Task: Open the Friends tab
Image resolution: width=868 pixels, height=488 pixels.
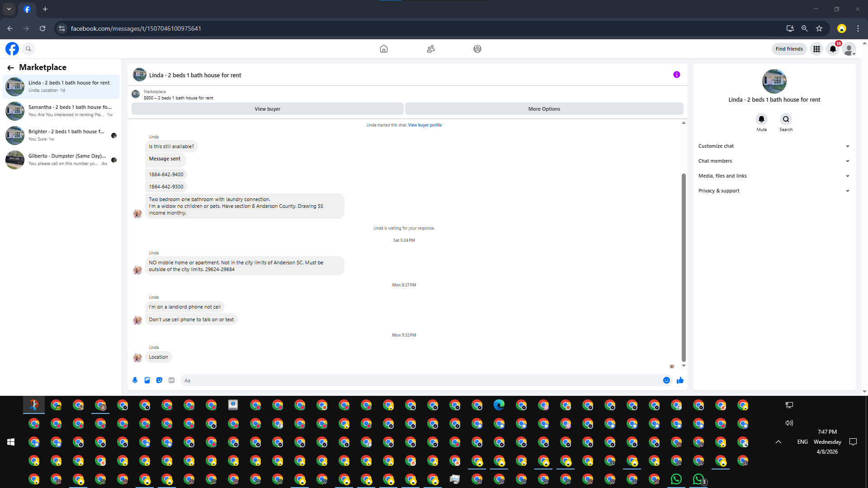Action: coord(430,49)
